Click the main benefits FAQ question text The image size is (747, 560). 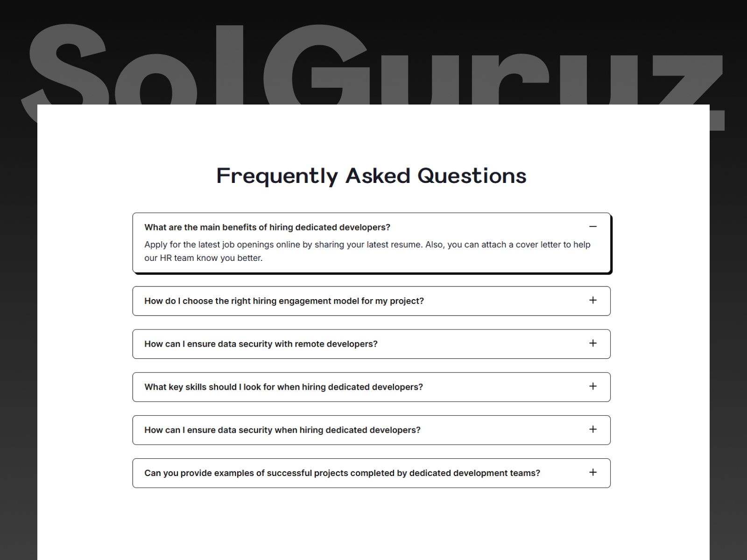[x=268, y=227]
